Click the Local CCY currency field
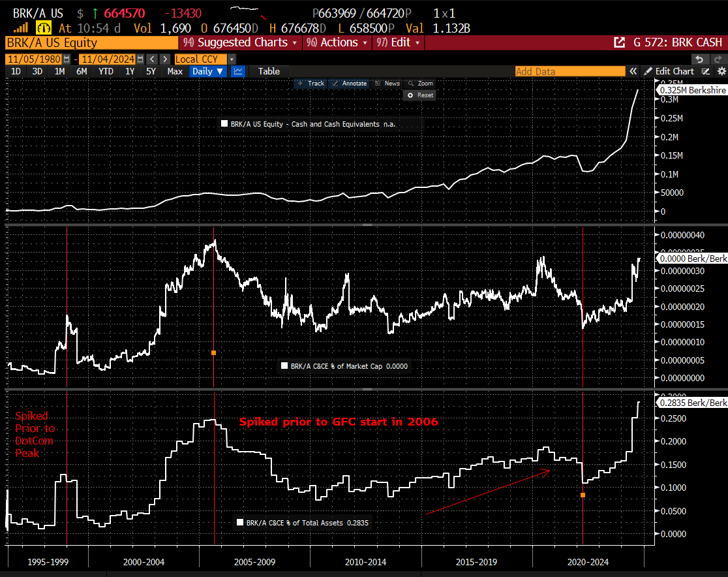The width and height of the screenshot is (728, 577). (200, 59)
